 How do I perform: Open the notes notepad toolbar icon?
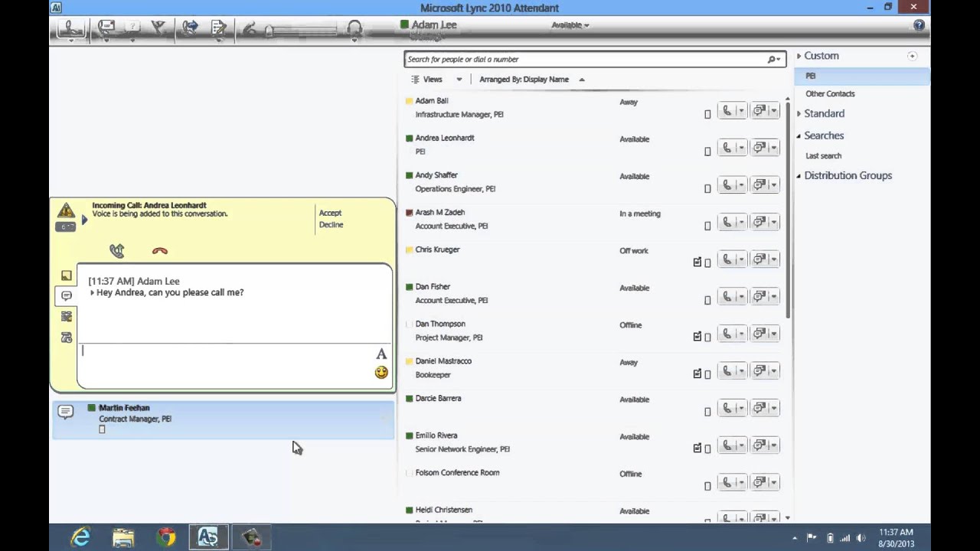click(x=218, y=28)
